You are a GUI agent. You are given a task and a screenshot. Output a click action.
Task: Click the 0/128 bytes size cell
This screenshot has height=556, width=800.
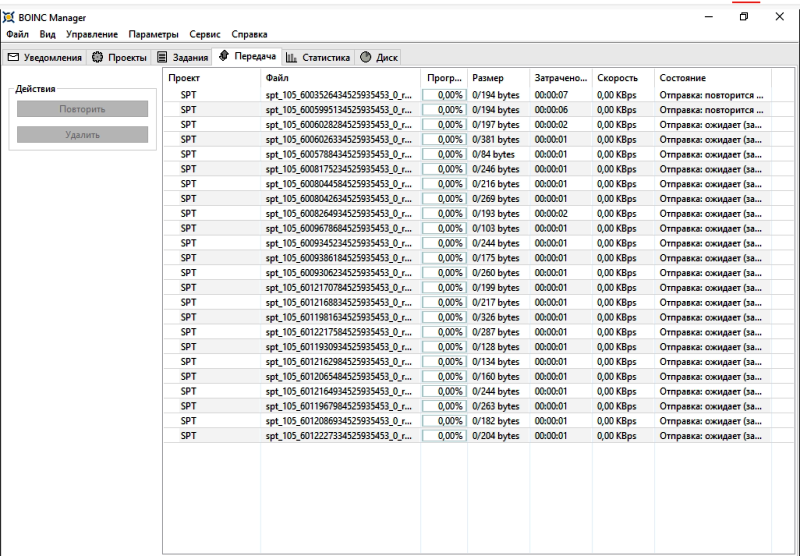pos(496,346)
